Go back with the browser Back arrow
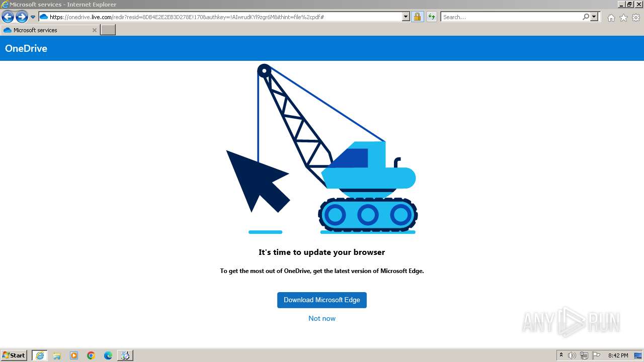The height and width of the screenshot is (362, 644). pyautogui.click(x=8, y=17)
